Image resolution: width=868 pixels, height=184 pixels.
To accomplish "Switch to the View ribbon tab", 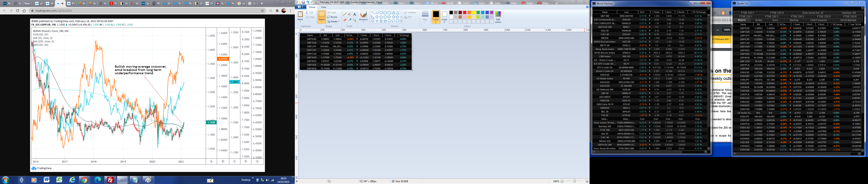I will click(x=323, y=7).
